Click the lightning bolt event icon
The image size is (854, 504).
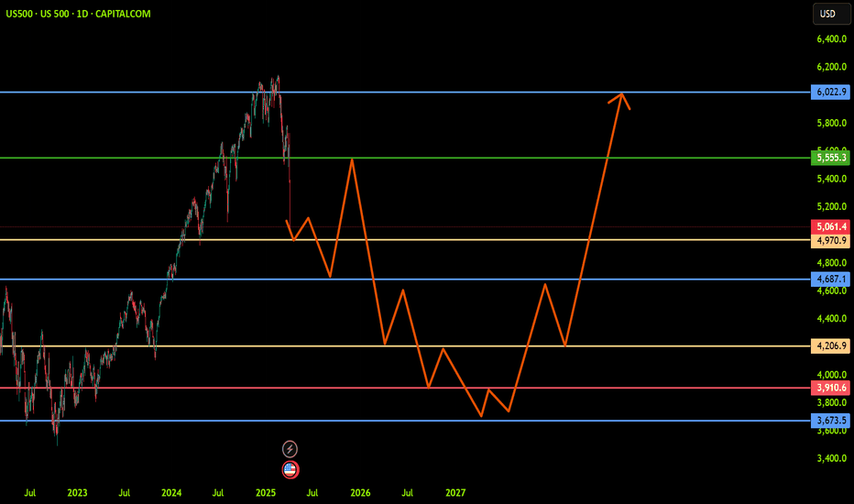290,449
